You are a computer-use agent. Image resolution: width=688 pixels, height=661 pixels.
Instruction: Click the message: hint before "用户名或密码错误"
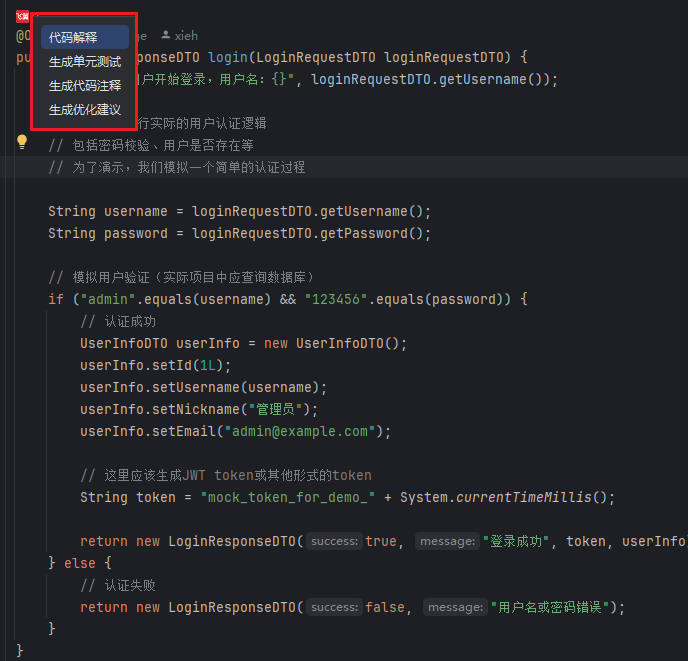click(454, 607)
